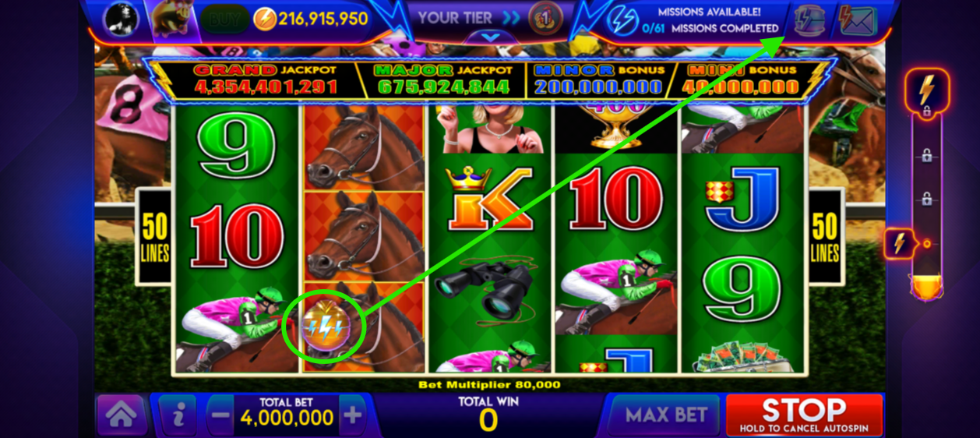
Task: Increase total bet with plus button
Action: tap(352, 415)
